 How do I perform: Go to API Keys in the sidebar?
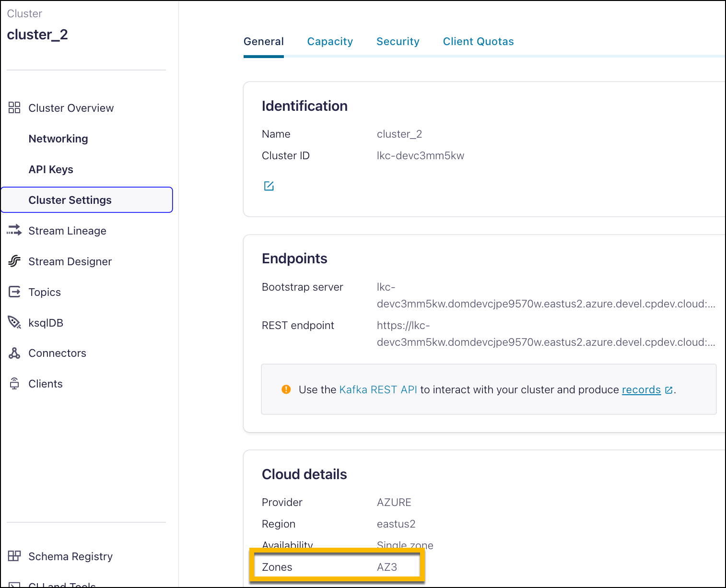tap(51, 169)
